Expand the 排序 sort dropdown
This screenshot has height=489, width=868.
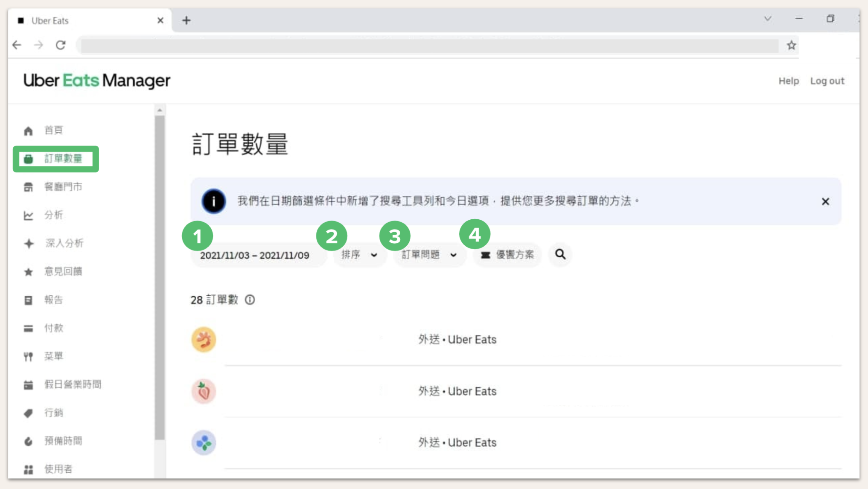359,255
